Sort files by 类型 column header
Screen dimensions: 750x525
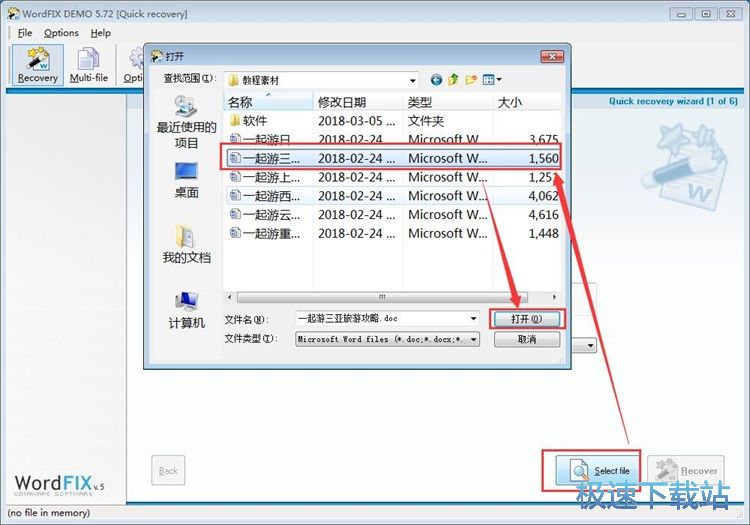point(448,102)
